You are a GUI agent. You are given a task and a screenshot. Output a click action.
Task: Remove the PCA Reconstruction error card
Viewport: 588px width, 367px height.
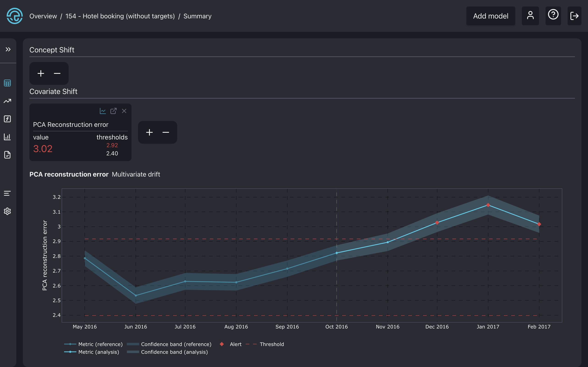(x=124, y=111)
